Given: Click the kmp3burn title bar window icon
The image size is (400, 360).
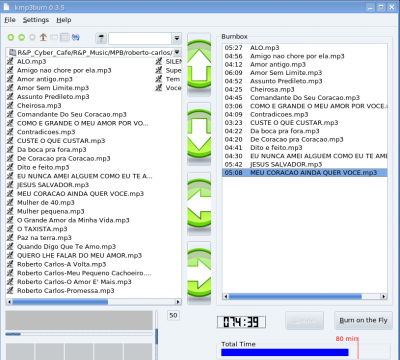Looking at the screenshot, I should point(6,7).
